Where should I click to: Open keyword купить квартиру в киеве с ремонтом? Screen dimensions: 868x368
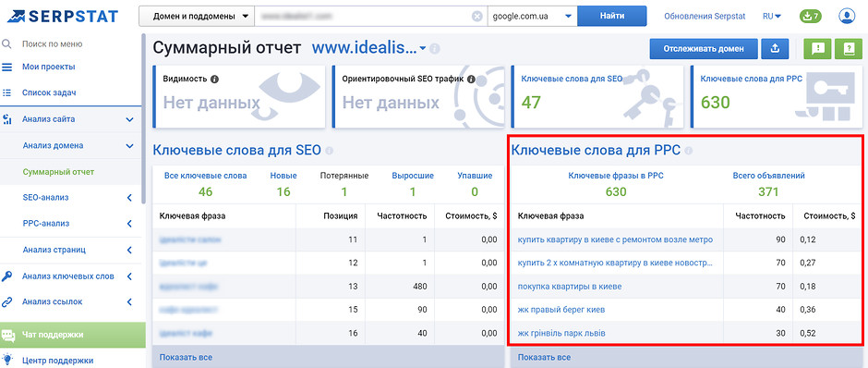(x=615, y=239)
